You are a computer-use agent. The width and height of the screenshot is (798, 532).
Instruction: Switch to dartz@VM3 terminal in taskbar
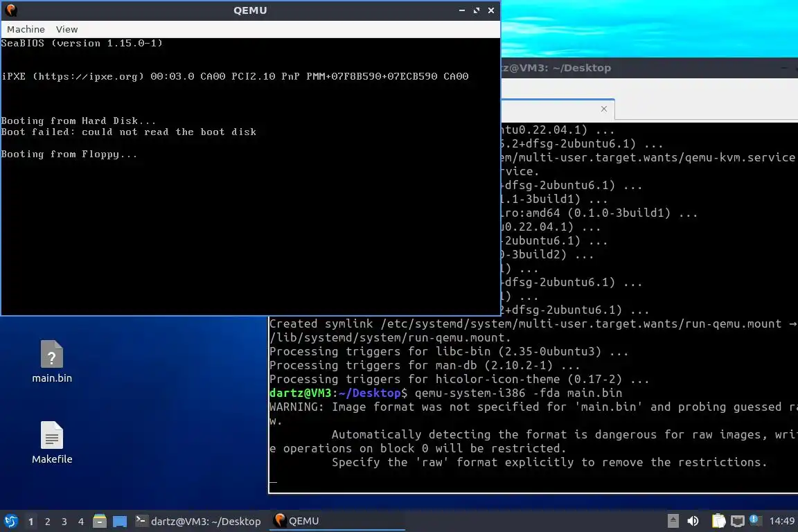point(198,522)
